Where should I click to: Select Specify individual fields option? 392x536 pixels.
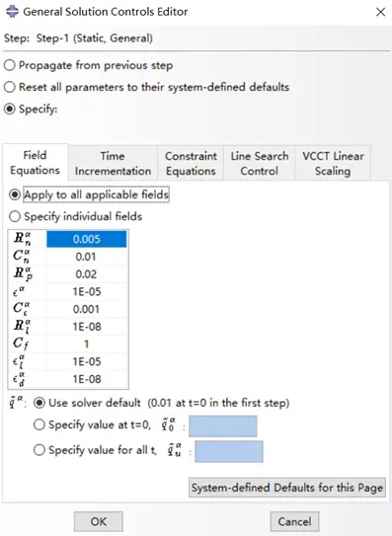tap(15, 216)
